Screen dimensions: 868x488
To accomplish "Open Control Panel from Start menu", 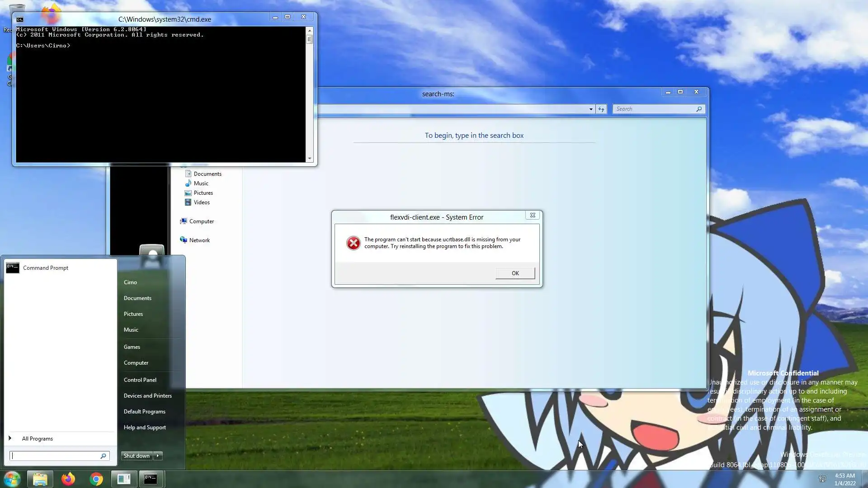I will (x=140, y=380).
